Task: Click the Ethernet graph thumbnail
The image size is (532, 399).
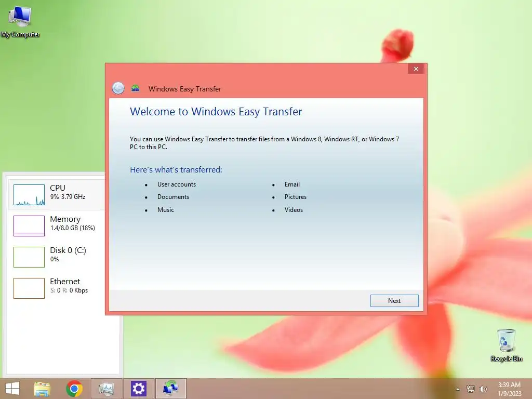Action: 29,288
